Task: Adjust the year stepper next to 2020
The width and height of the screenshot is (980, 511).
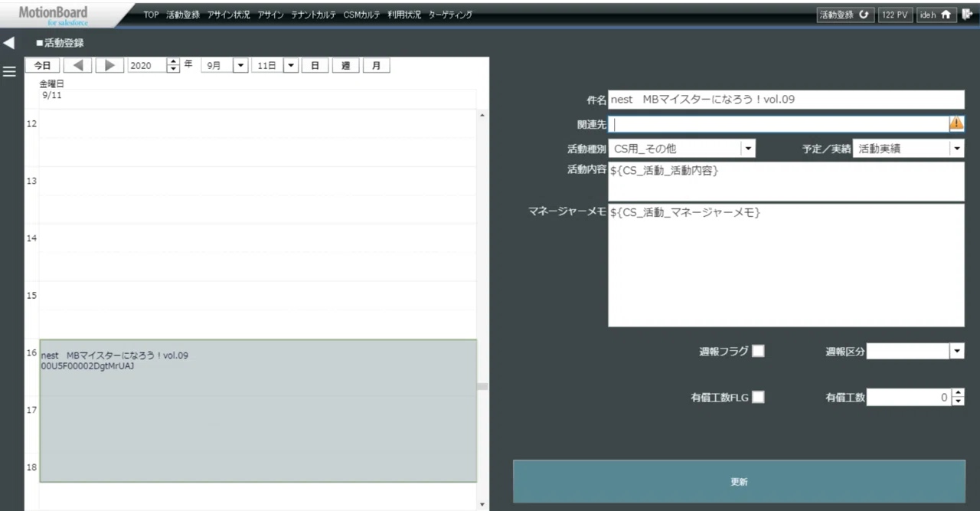Action: pos(173,66)
